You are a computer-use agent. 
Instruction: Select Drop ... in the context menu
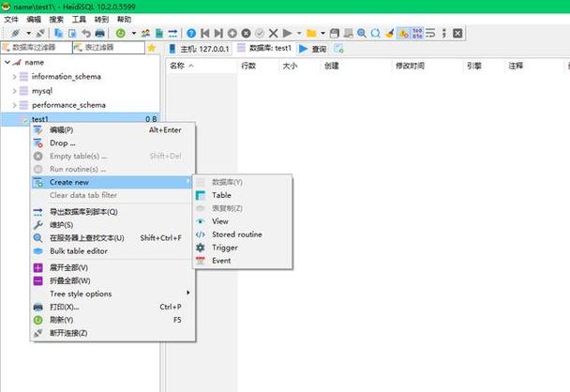(x=112, y=143)
